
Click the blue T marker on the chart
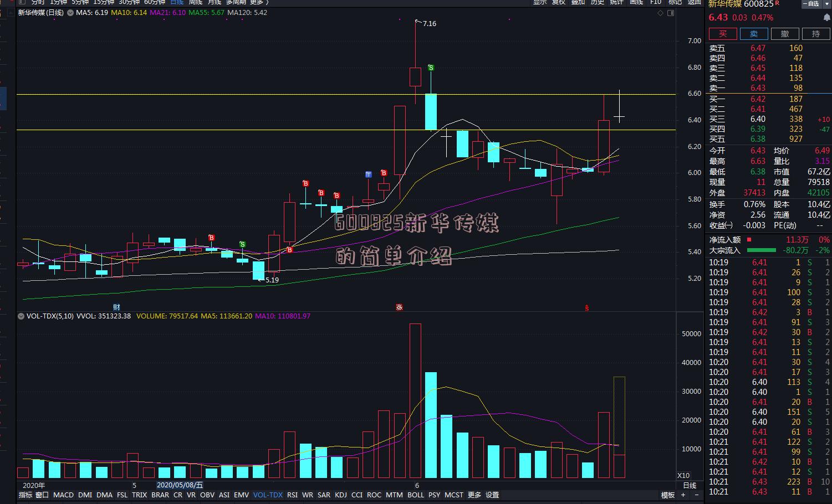click(368, 174)
